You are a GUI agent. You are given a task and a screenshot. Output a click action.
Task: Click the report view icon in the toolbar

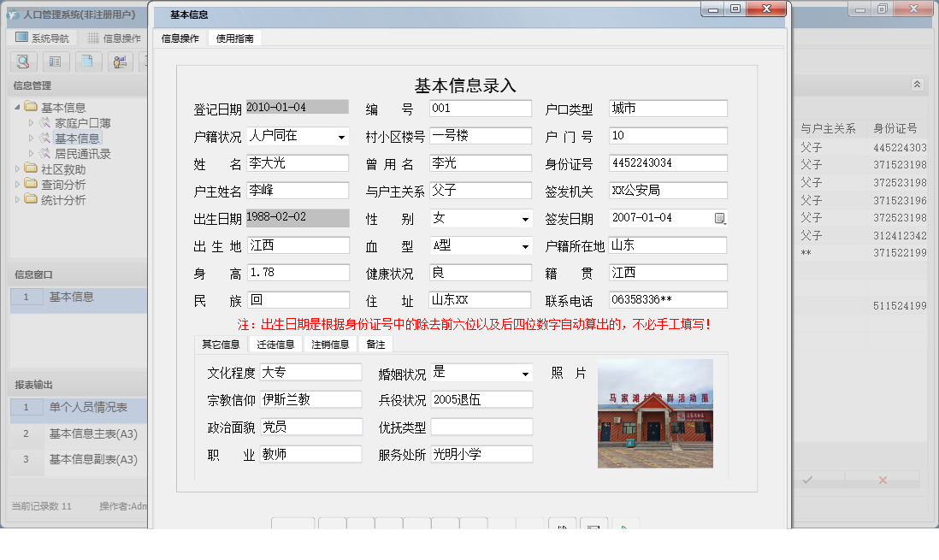click(55, 62)
